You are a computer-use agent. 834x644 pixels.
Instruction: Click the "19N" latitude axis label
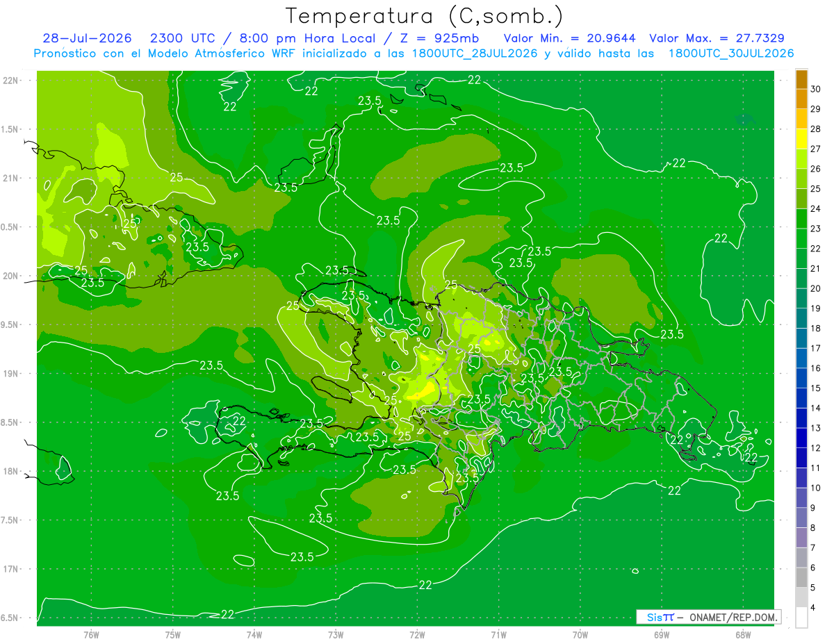pos(11,373)
